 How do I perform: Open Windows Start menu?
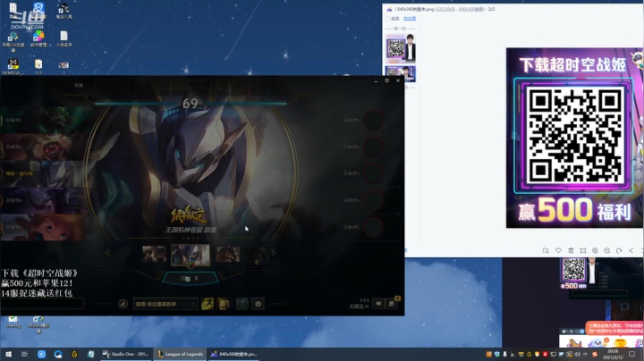tap(8, 354)
